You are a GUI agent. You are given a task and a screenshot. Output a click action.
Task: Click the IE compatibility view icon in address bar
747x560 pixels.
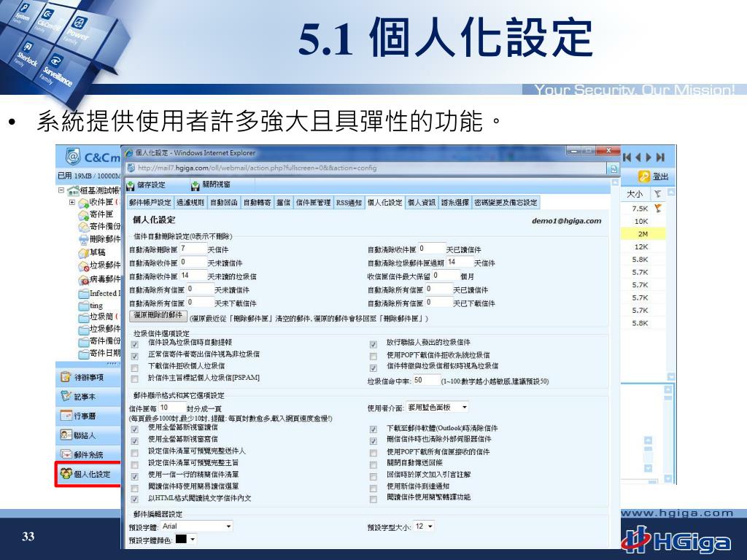tap(614, 168)
